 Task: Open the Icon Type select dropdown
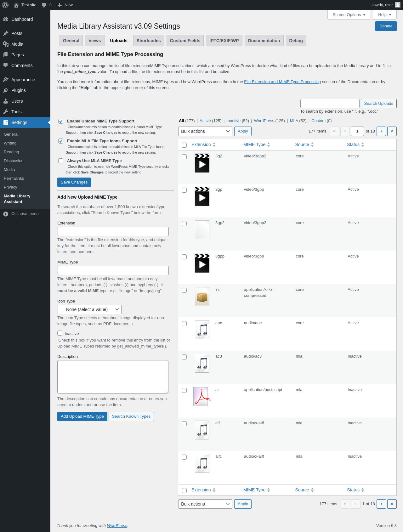click(89, 309)
